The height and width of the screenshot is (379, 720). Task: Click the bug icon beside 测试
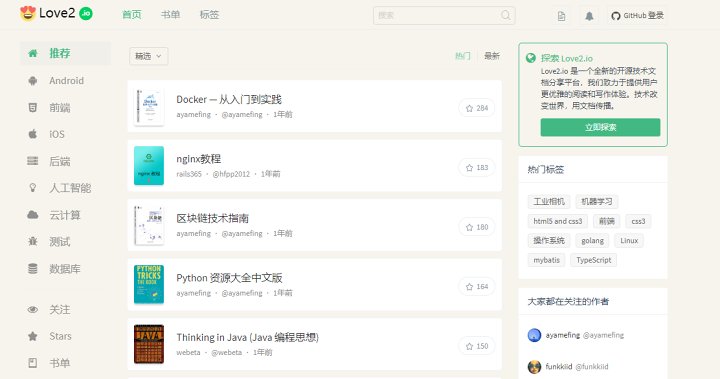(33, 241)
